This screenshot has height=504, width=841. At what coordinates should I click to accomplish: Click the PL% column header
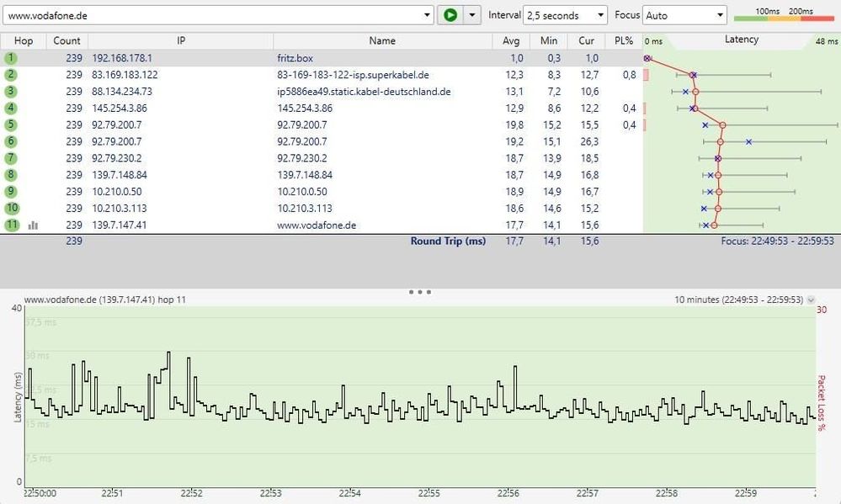pyautogui.click(x=624, y=40)
